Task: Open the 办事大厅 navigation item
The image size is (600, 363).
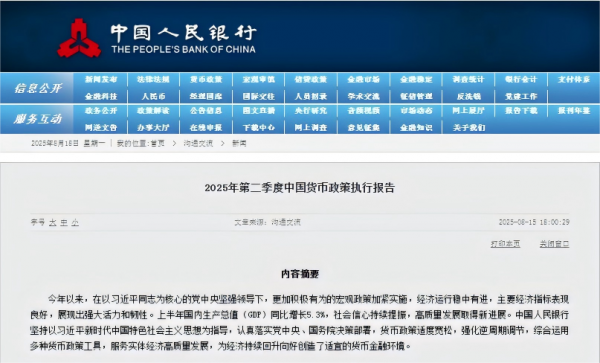Action: (x=153, y=128)
